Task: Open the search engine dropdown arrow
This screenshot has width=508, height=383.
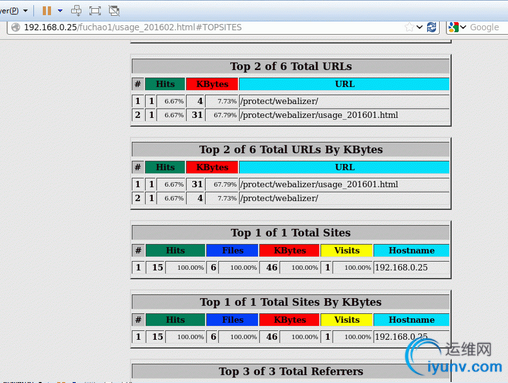Action: click(463, 27)
